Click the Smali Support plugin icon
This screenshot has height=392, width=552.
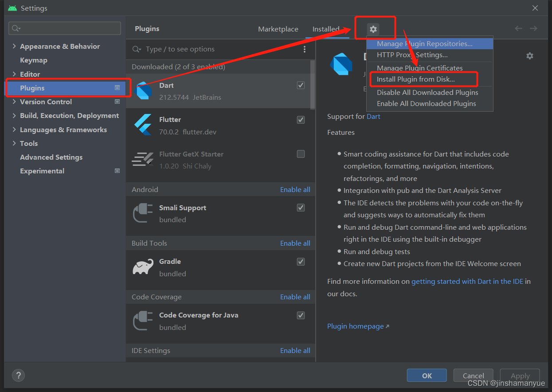point(142,213)
